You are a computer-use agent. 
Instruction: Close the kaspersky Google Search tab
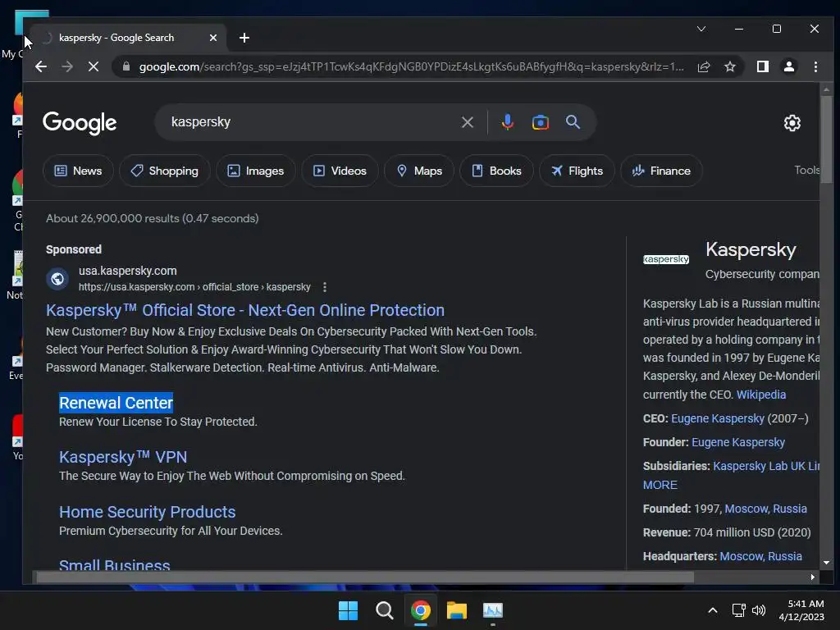[x=213, y=38]
